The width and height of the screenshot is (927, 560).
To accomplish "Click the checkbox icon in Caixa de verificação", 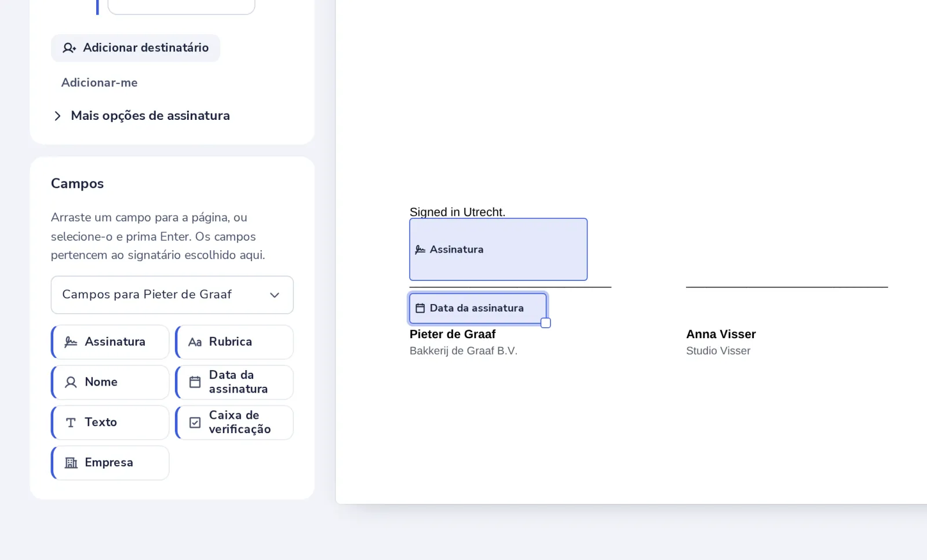I will tap(195, 423).
